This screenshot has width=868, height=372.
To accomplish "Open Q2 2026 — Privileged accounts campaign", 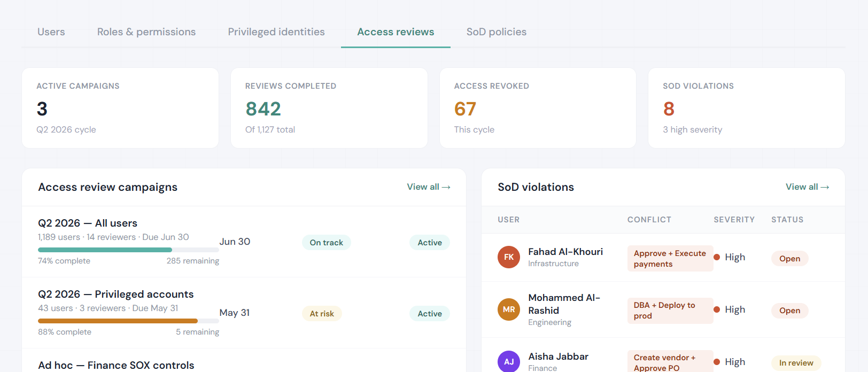I will 116,294.
